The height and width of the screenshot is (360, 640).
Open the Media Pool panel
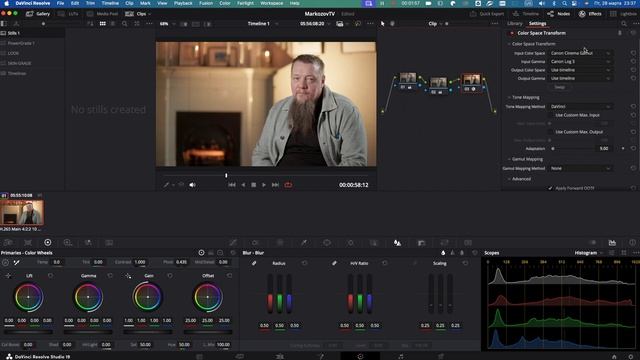pyautogui.click(x=103, y=14)
